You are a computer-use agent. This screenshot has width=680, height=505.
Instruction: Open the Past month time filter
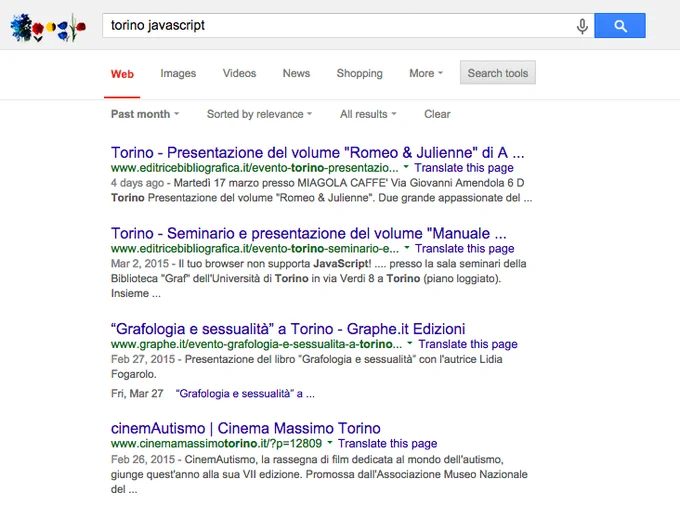click(145, 114)
